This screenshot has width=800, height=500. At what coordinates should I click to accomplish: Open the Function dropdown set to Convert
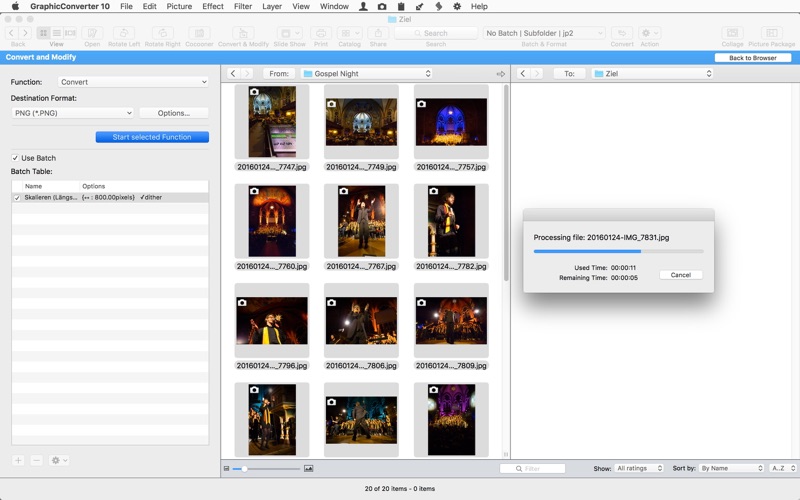[x=133, y=82]
